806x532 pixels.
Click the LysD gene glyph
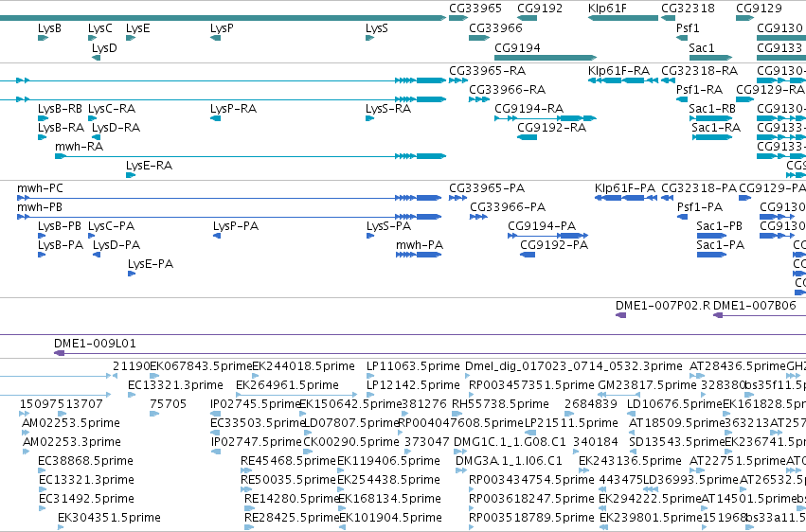[x=96, y=58]
